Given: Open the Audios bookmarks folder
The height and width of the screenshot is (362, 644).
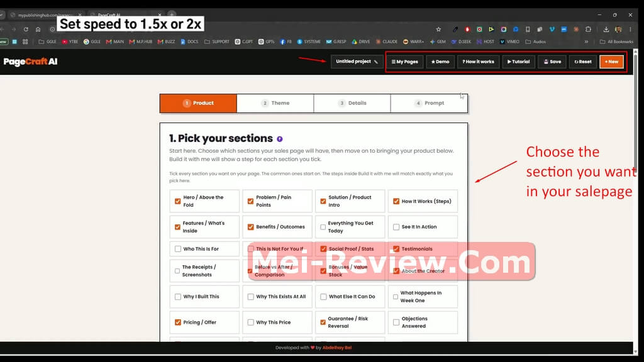Looking at the screenshot, I should [x=536, y=41].
